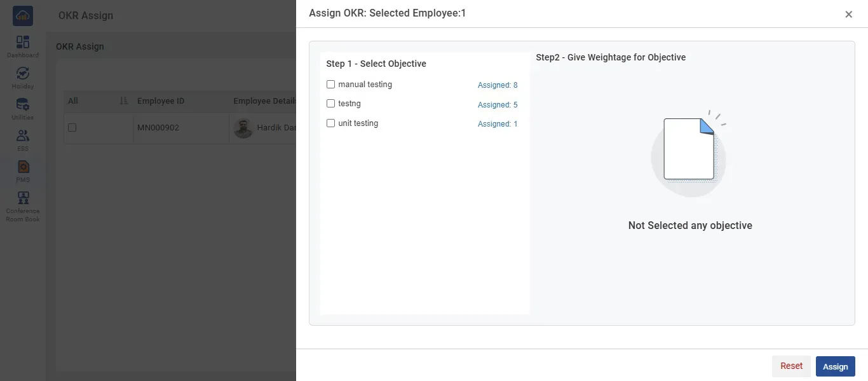Screen dimensions: 868x381
Task: Open the Dashboard from the sidebar
Action: 22,45
